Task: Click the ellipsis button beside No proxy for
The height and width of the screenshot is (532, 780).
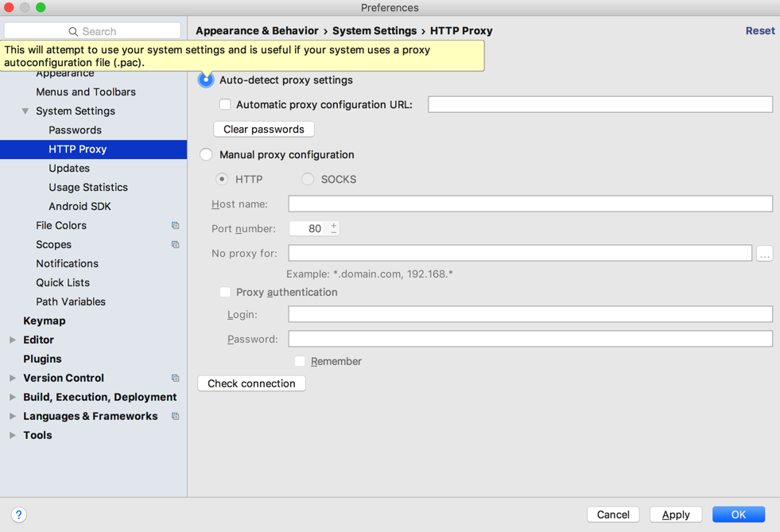Action: click(x=764, y=254)
